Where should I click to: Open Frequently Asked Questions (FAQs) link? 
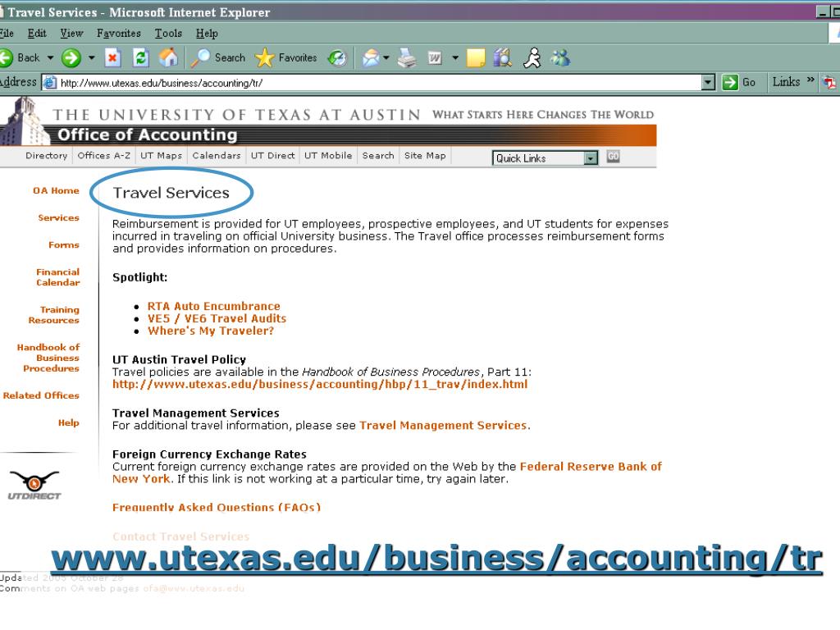(217, 507)
